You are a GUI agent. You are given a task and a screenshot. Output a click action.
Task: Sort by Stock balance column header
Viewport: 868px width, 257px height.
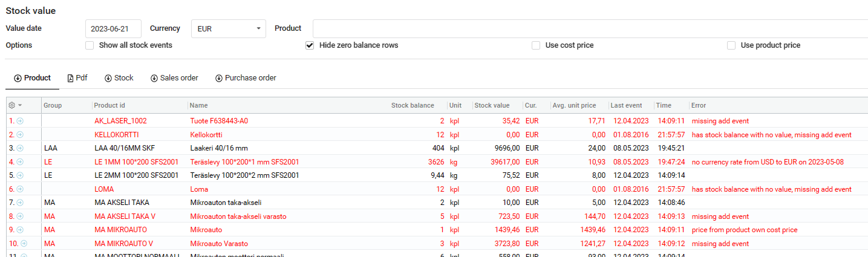[413, 105]
